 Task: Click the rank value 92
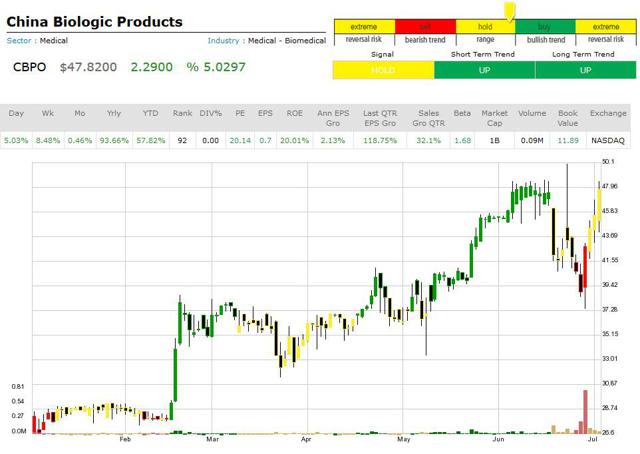point(182,140)
